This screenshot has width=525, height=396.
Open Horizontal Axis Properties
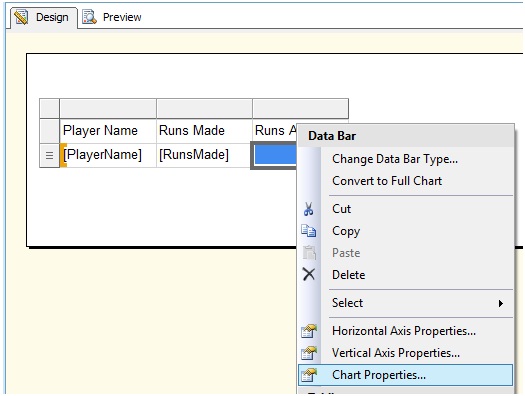coord(405,331)
